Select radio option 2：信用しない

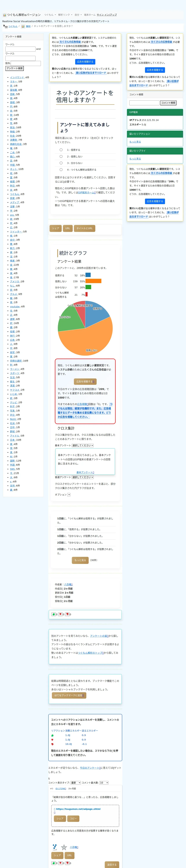pyautogui.click(x=61, y=156)
